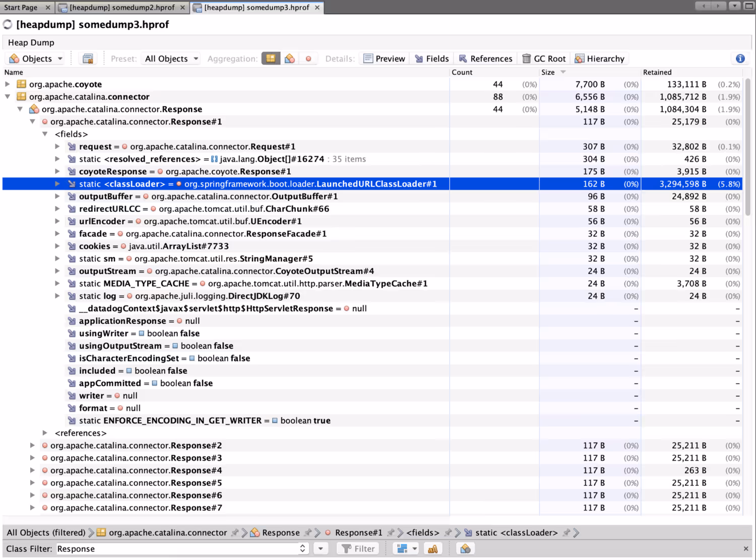The height and width of the screenshot is (560, 756).
Task: Click the info icon in toolbar
Action: [x=740, y=58]
